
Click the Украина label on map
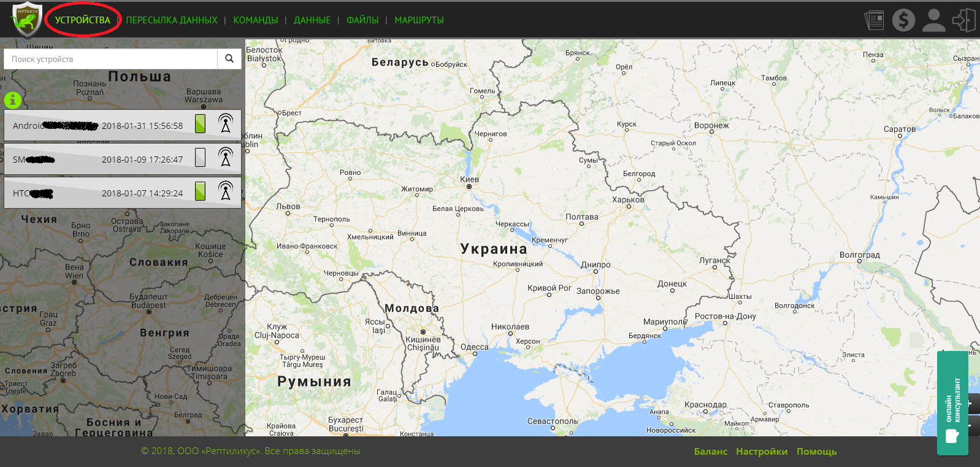(494, 249)
